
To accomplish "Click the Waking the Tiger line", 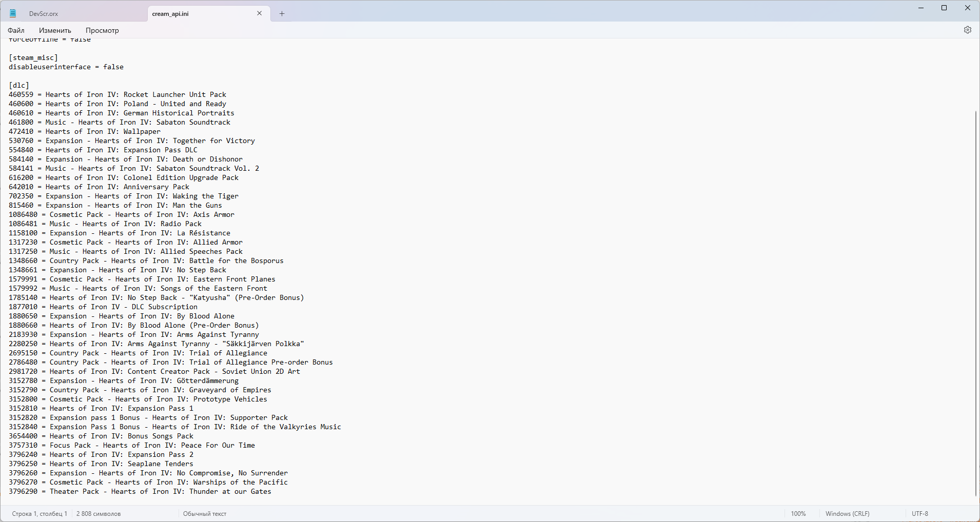I will tap(124, 196).
